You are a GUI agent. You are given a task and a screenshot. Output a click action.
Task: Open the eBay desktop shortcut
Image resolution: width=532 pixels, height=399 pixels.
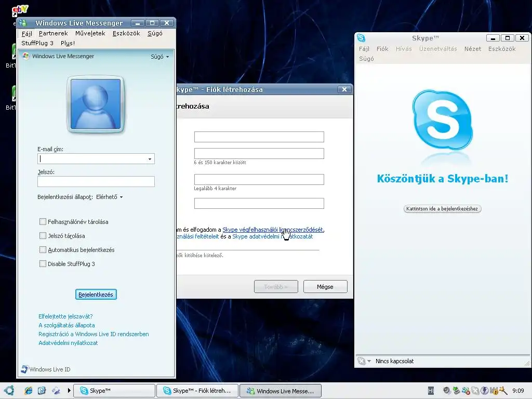click(x=20, y=11)
